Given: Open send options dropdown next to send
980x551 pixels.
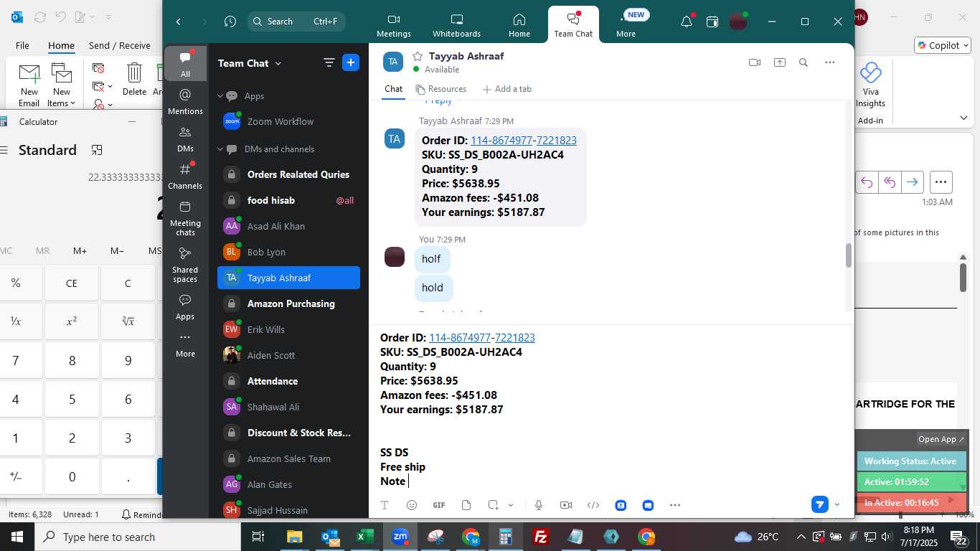Looking at the screenshot, I should pos(837,504).
